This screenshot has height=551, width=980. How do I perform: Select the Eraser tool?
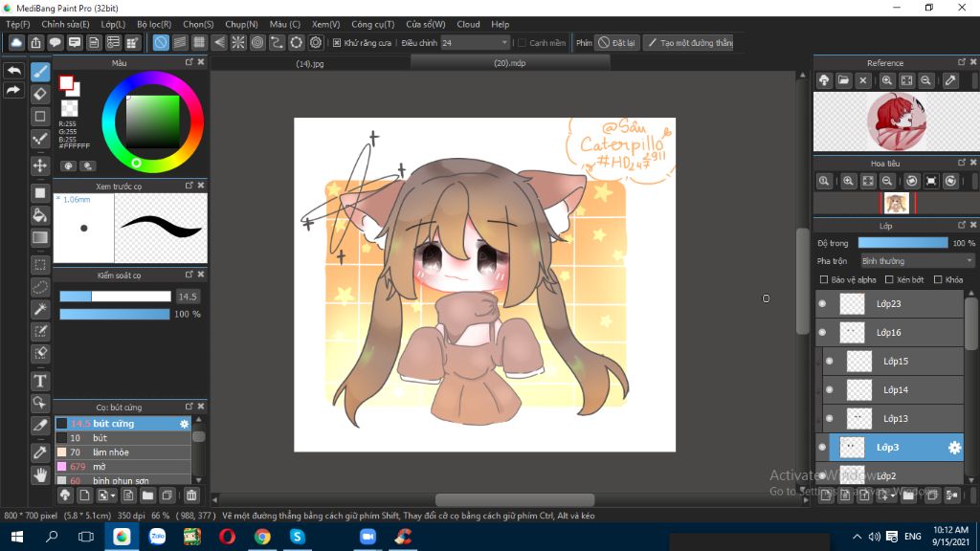40,95
